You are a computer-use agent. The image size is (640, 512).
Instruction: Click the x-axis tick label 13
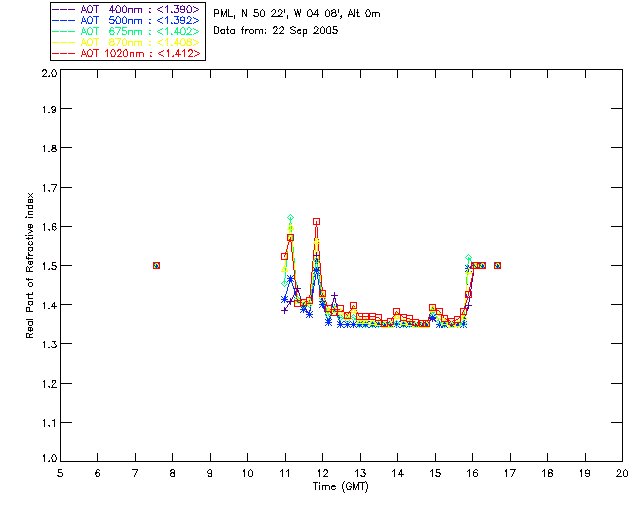360,473
